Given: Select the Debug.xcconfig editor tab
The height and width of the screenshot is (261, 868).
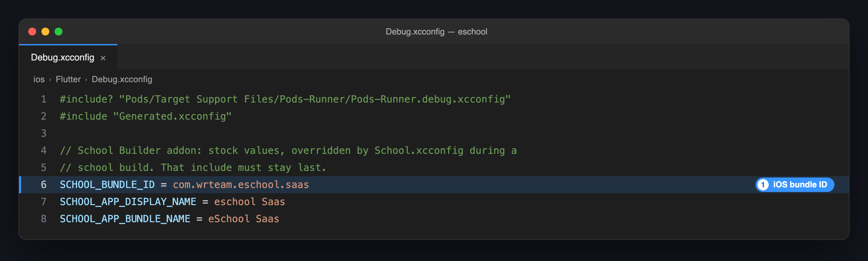Looking at the screenshot, I should tap(68, 57).
